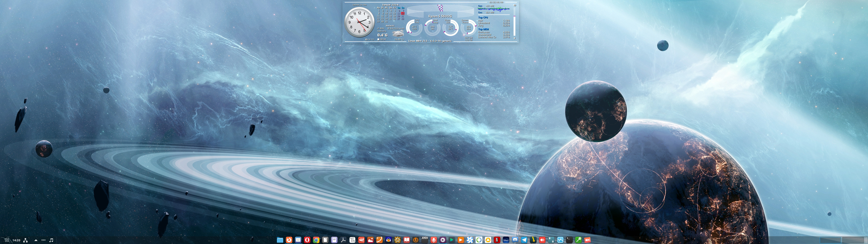Open the applications grid menu in panel

[x=6, y=240]
